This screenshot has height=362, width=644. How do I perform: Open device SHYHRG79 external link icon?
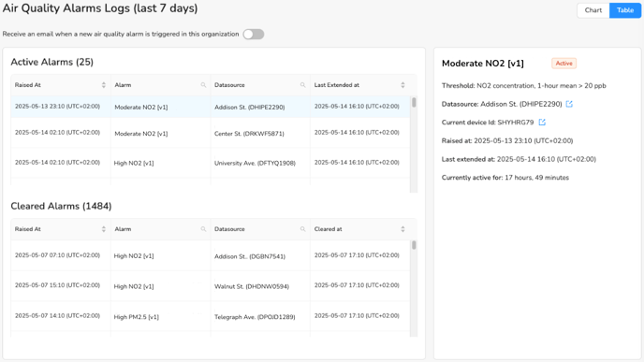pyautogui.click(x=542, y=123)
